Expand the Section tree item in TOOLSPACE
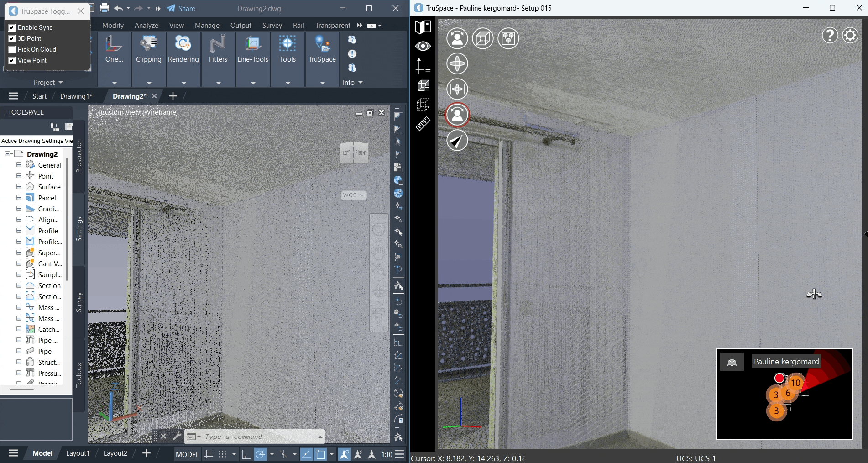 click(x=19, y=285)
